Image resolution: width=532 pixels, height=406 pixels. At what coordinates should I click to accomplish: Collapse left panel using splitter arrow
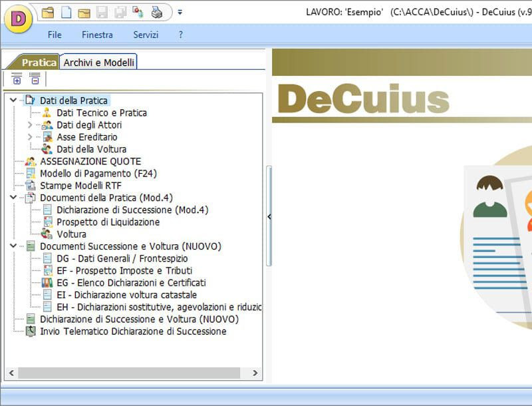point(269,216)
